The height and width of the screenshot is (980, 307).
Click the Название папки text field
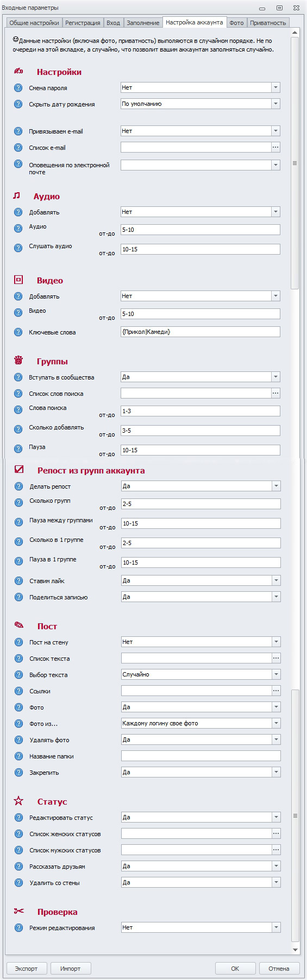pyautogui.click(x=201, y=756)
